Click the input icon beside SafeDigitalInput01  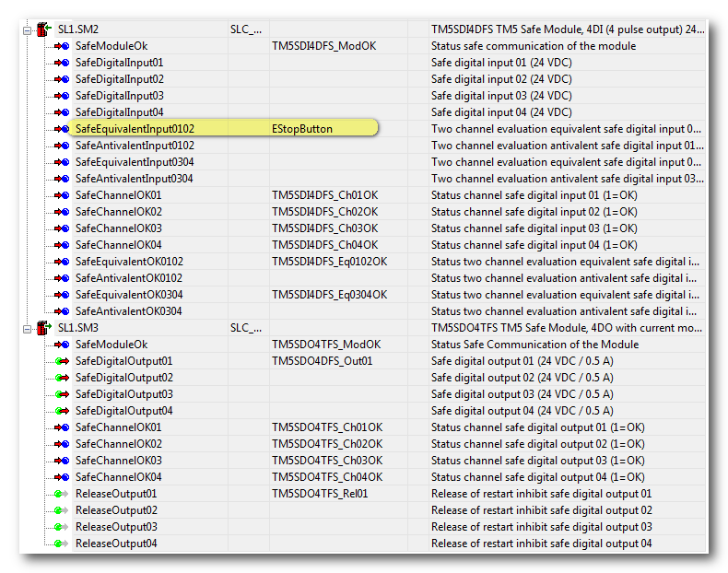click(x=62, y=63)
